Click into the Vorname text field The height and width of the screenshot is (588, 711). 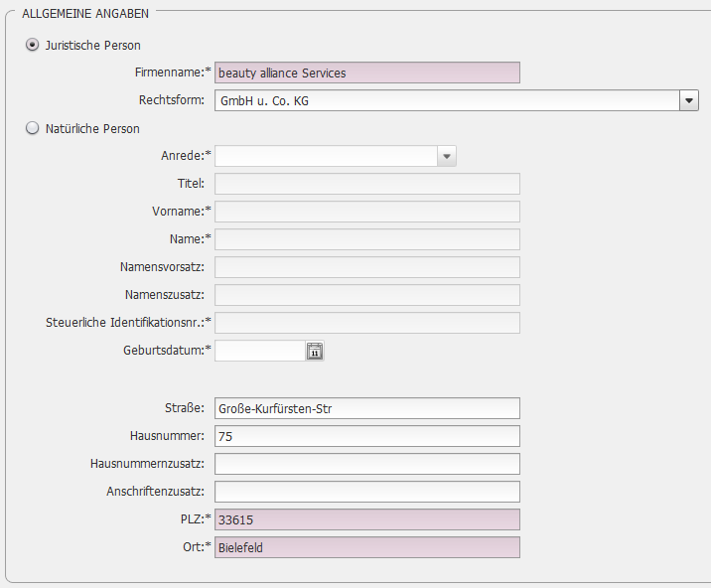point(367,212)
